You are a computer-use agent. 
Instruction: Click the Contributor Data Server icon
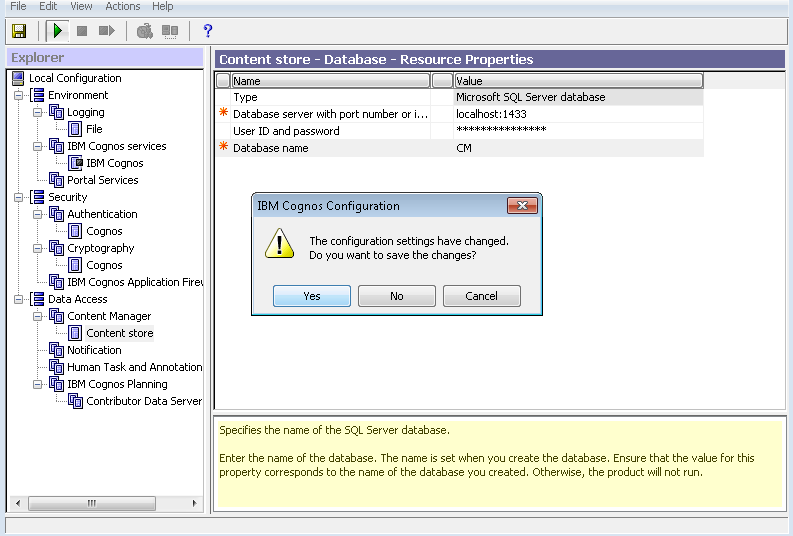(x=75, y=401)
